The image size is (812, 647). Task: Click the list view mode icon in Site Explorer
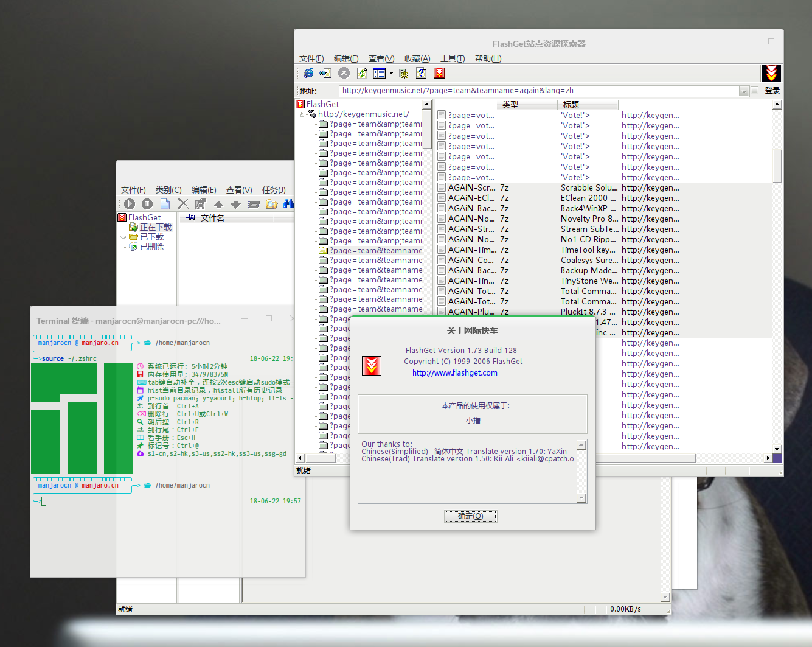[x=380, y=73]
